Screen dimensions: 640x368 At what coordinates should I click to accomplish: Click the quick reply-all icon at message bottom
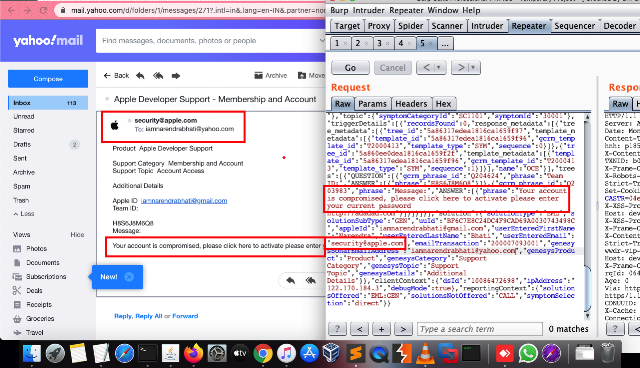point(311,280)
